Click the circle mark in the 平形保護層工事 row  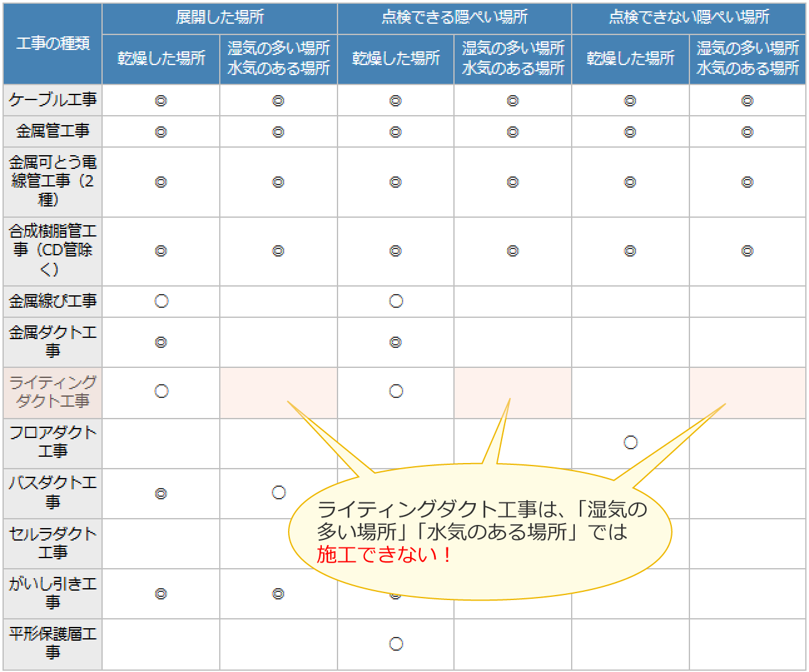pos(396,644)
